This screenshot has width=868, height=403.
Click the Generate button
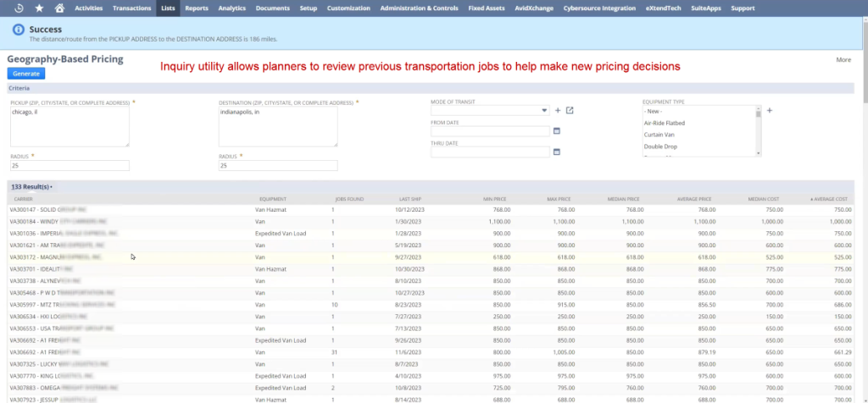click(x=26, y=74)
